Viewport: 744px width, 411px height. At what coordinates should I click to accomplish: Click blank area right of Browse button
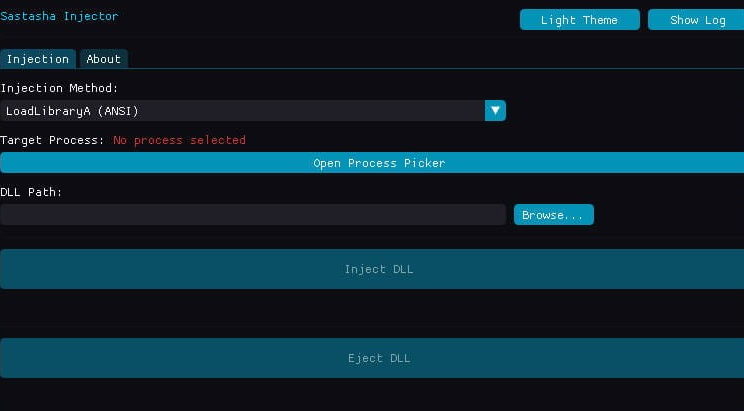668,215
